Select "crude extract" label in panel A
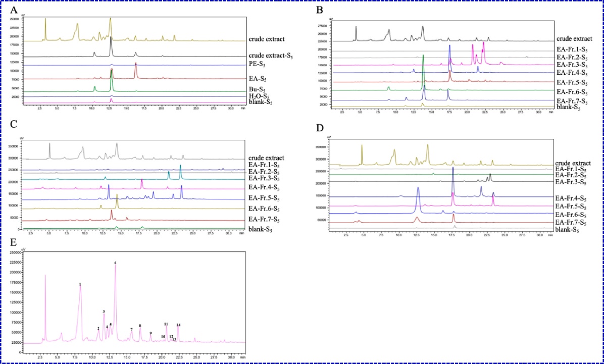Screen dimensions: 604x364 (267, 39)
